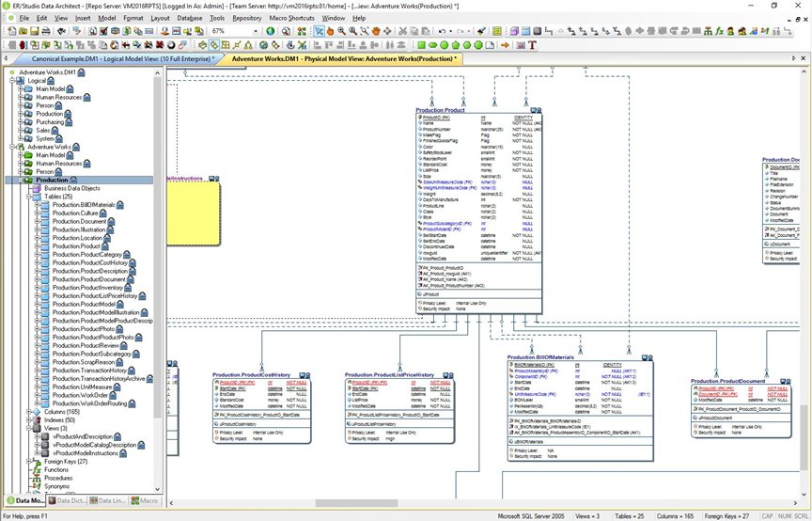The height and width of the screenshot is (521, 812).
Task: Expand the Indexes (50) tree node
Action: pos(29,420)
